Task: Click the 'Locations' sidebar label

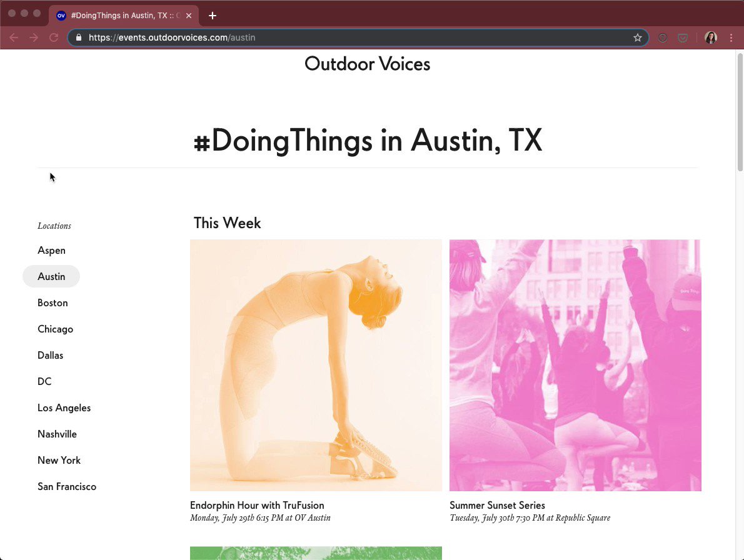Action: [54, 226]
